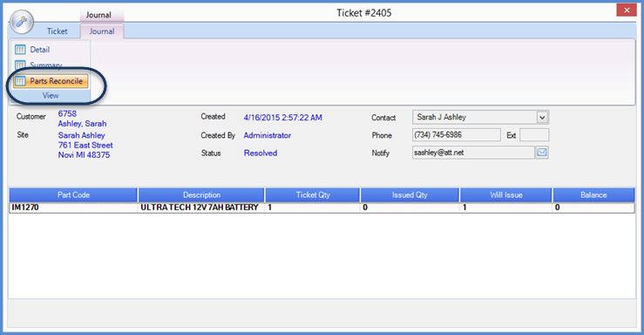Sort by the Ticket Qty column header
This screenshot has height=335, width=644.
coord(313,195)
